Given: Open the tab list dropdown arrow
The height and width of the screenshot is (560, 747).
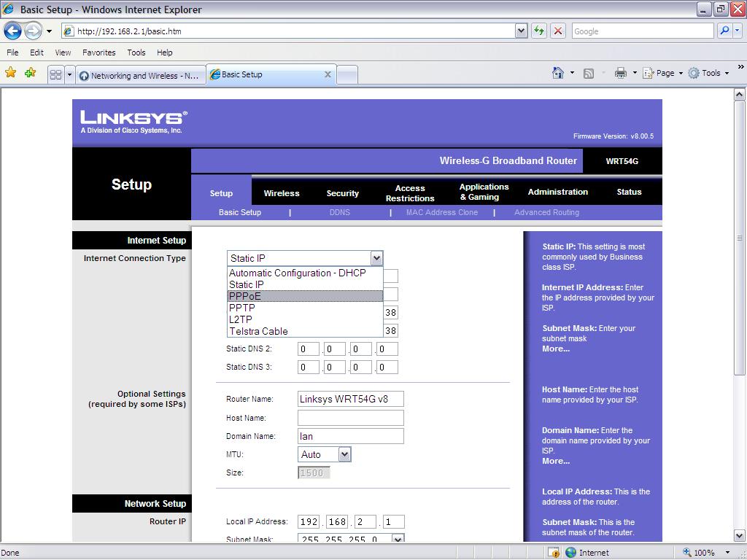Looking at the screenshot, I should pos(69,75).
